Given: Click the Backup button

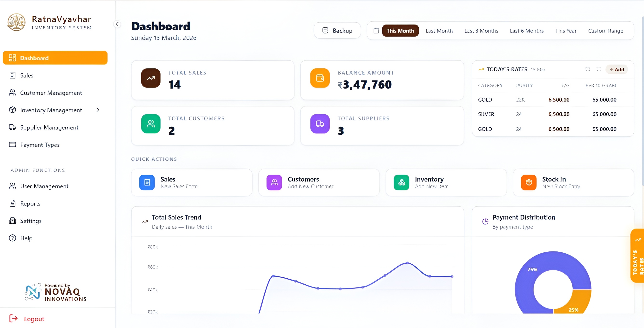Looking at the screenshot, I should tap(337, 31).
